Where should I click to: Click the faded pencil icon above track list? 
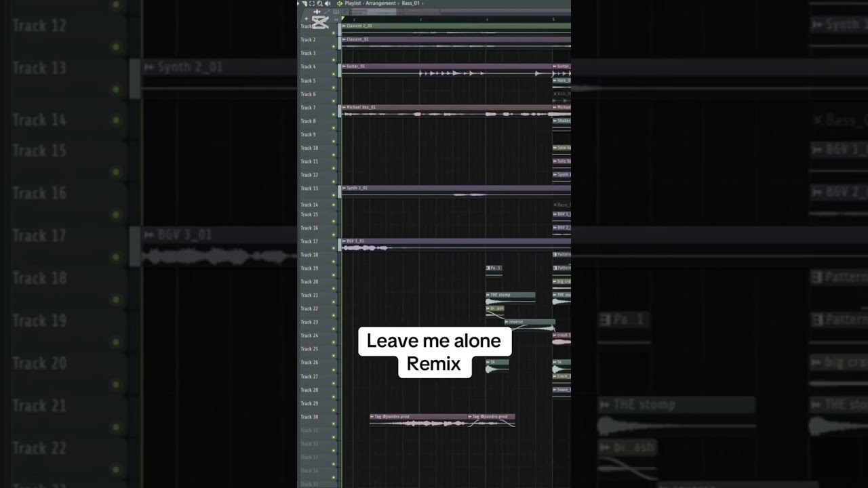[x=327, y=12]
